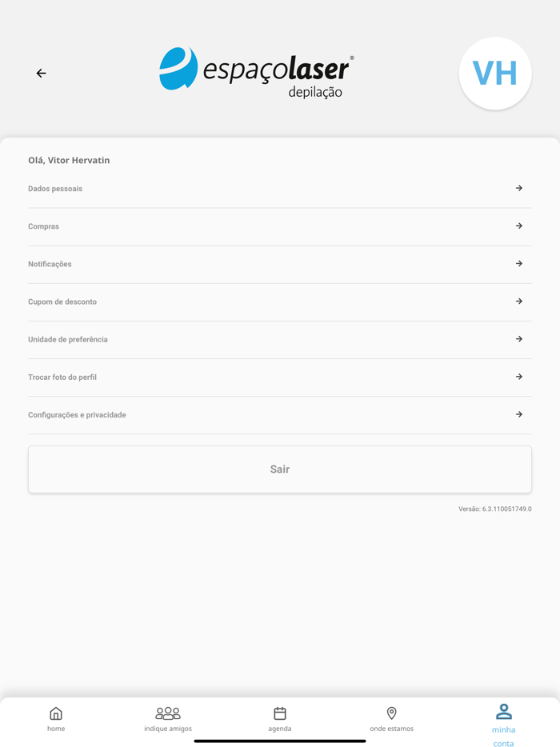Image resolution: width=560 pixels, height=747 pixels.
Task: Open Trocar foto do perfil
Action: [x=280, y=377]
